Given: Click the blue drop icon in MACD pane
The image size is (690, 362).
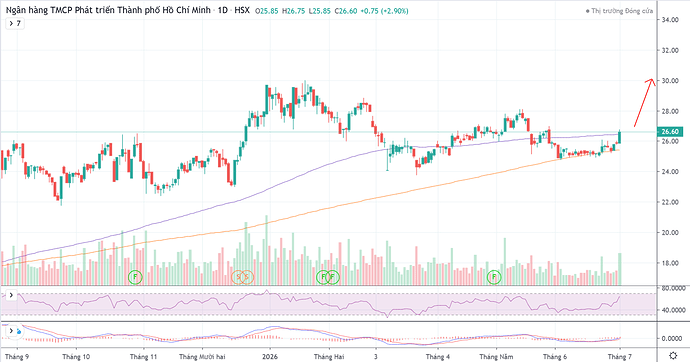Looking at the screenshot, I should pyautogui.click(x=18, y=332).
